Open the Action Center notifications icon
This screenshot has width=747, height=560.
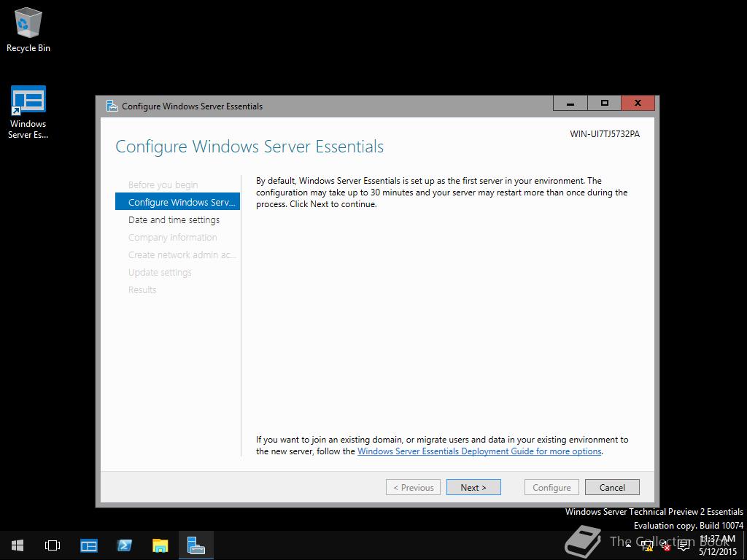click(684, 545)
